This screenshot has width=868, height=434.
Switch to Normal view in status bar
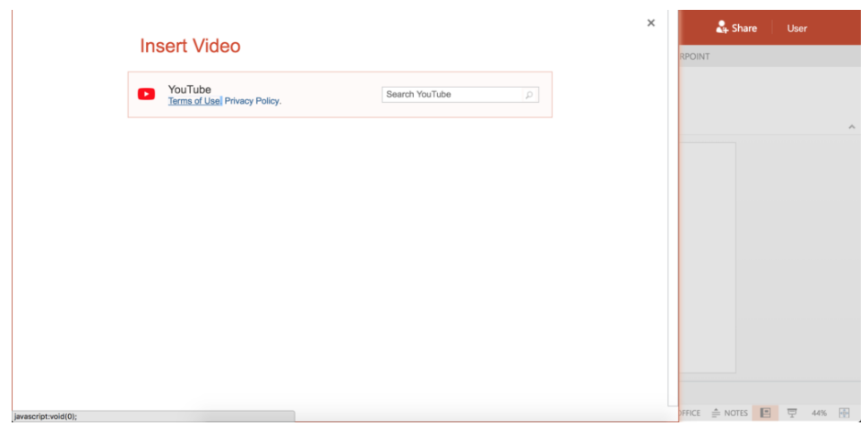coord(765,413)
